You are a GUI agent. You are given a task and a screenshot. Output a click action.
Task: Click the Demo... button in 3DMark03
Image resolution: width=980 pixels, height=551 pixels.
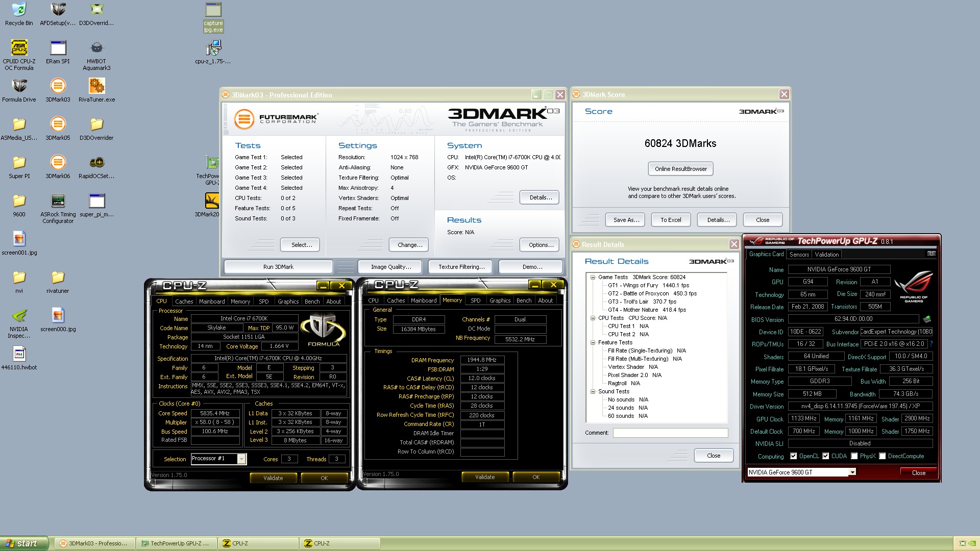click(531, 267)
